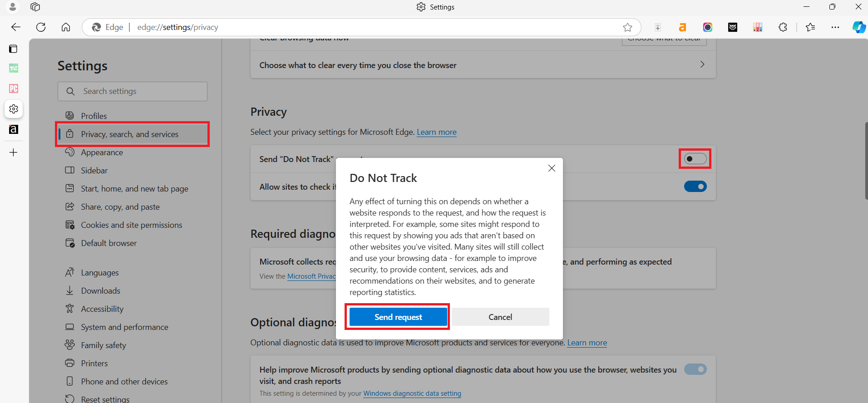Switch to the black 'a' tab in sidebar

tap(14, 129)
